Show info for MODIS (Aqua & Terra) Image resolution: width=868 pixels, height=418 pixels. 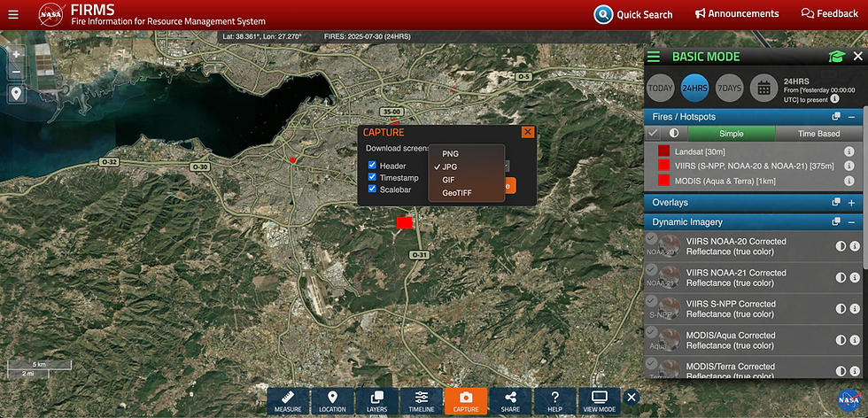pyautogui.click(x=849, y=181)
